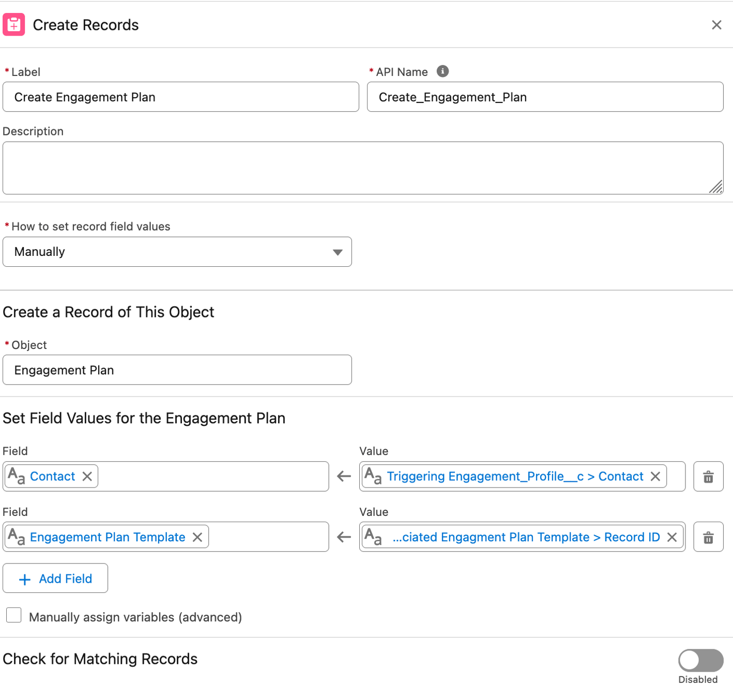Image resolution: width=733 pixels, height=700 pixels.
Task: Remove the Contact field pill
Action: click(87, 476)
